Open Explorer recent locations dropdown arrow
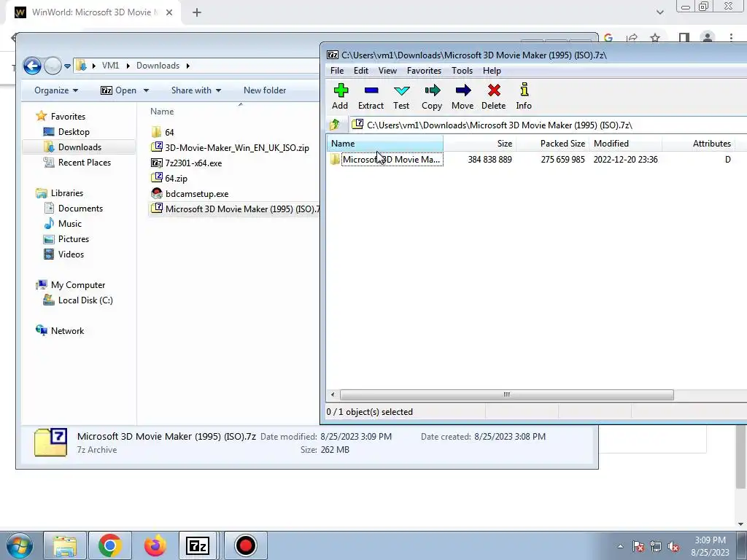 click(68, 66)
